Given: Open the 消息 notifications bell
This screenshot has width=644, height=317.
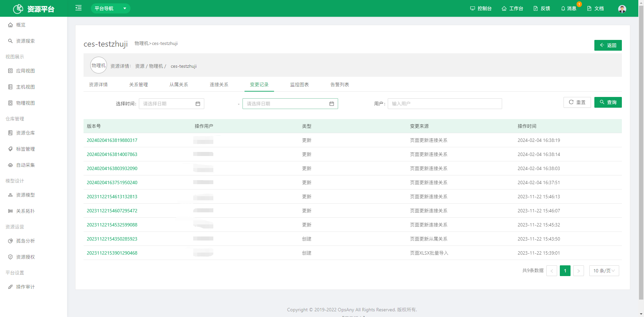Looking at the screenshot, I should click(x=569, y=8).
